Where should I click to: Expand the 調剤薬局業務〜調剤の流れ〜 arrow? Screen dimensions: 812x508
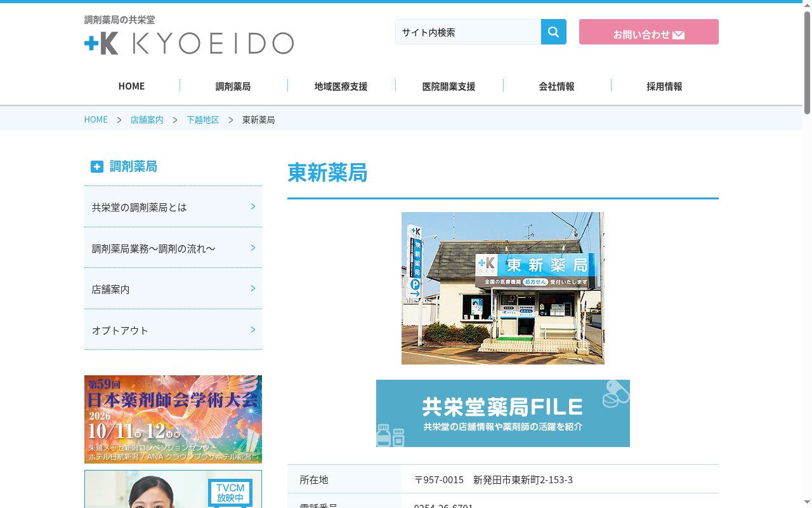point(253,248)
